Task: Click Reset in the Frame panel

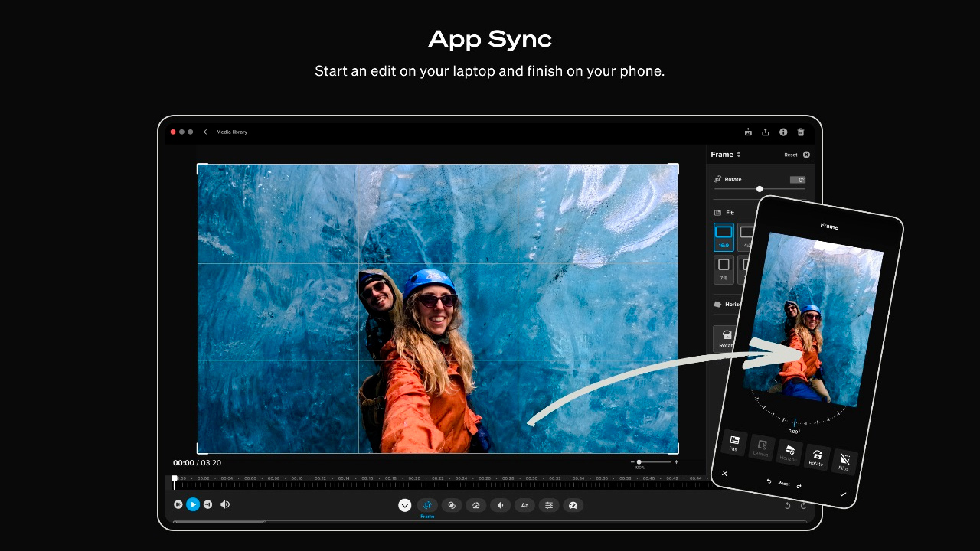Action: (x=791, y=155)
